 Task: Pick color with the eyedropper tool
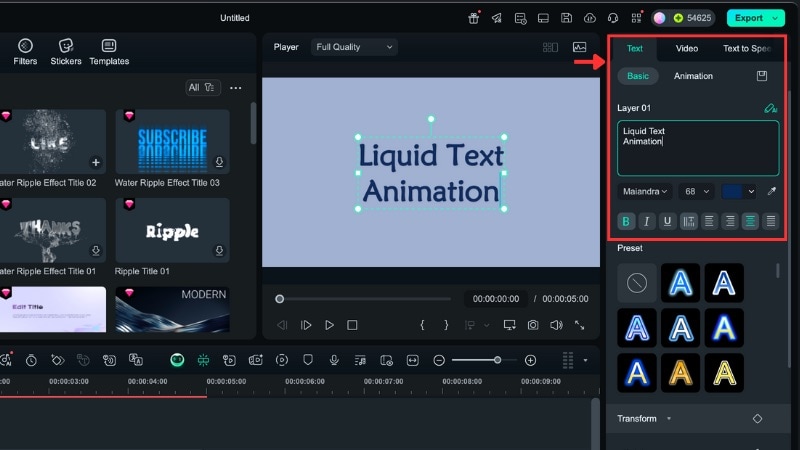771,191
